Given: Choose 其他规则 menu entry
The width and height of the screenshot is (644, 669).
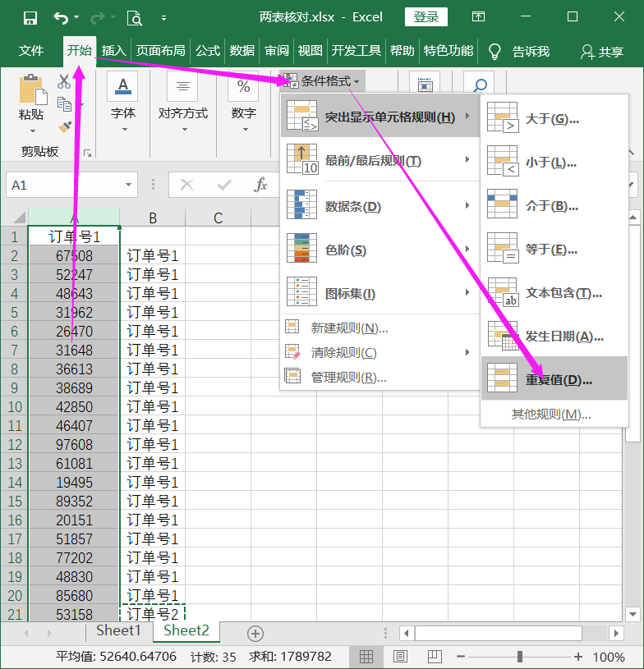Looking at the screenshot, I should pos(554,414).
